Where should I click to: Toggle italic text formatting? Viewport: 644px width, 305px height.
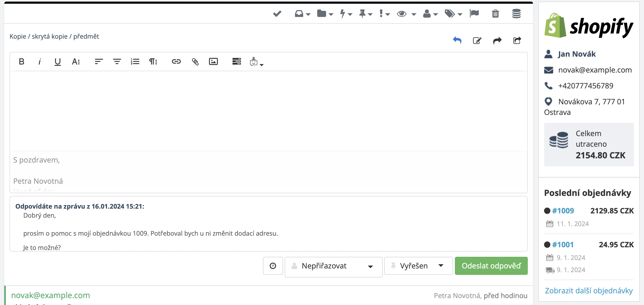39,62
